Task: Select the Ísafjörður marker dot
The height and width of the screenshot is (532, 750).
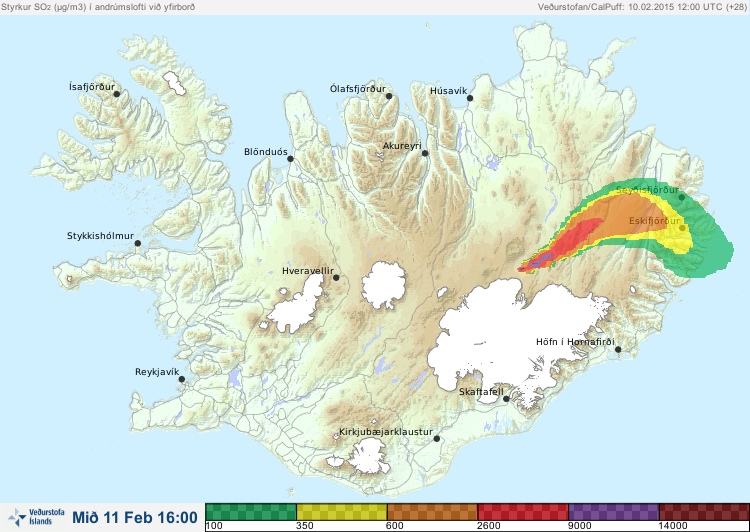Action: click(x=117, y=94)
